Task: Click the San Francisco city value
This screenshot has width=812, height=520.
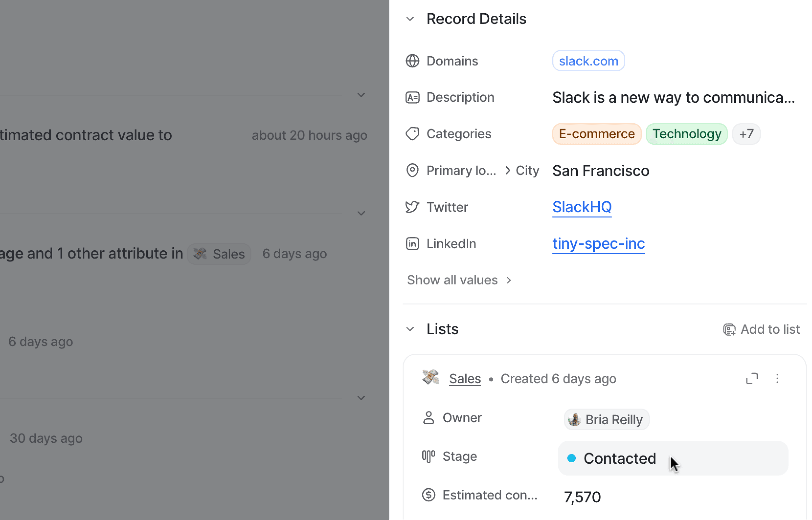Action: pos(600,171)
